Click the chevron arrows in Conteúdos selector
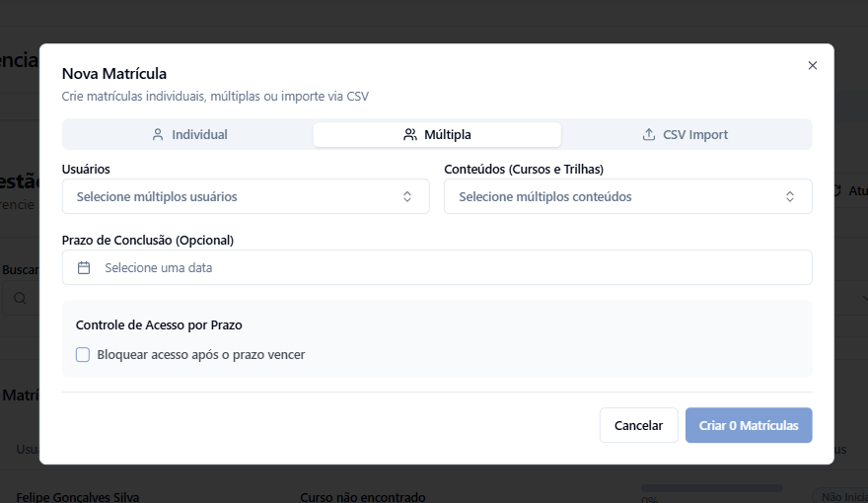The image size is (868, 503). click(x=790, y=196)
